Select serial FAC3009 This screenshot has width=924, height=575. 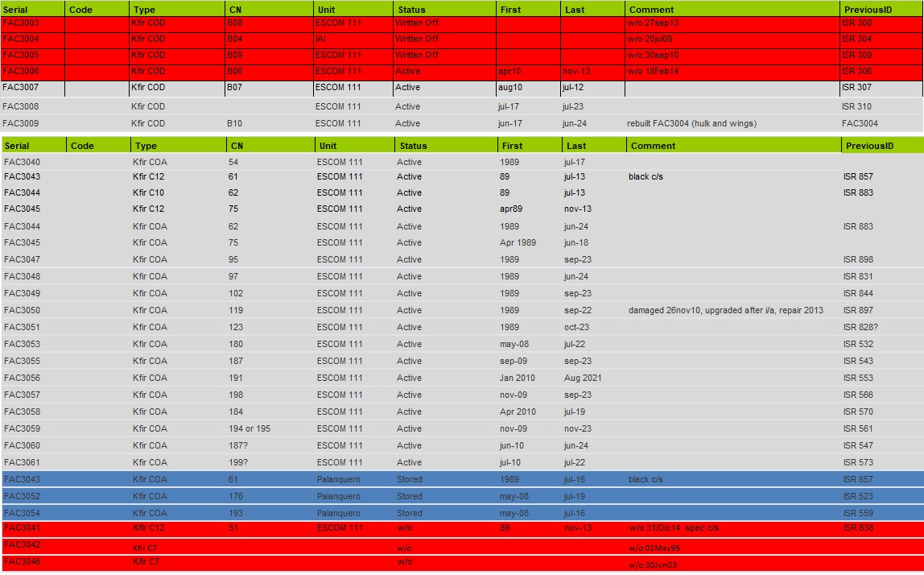coord(21,124)
